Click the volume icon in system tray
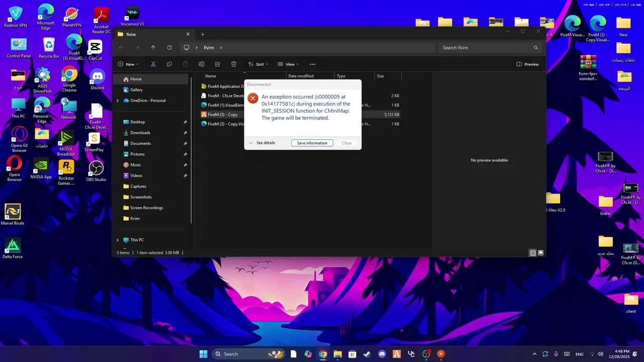 click(600, 354)
